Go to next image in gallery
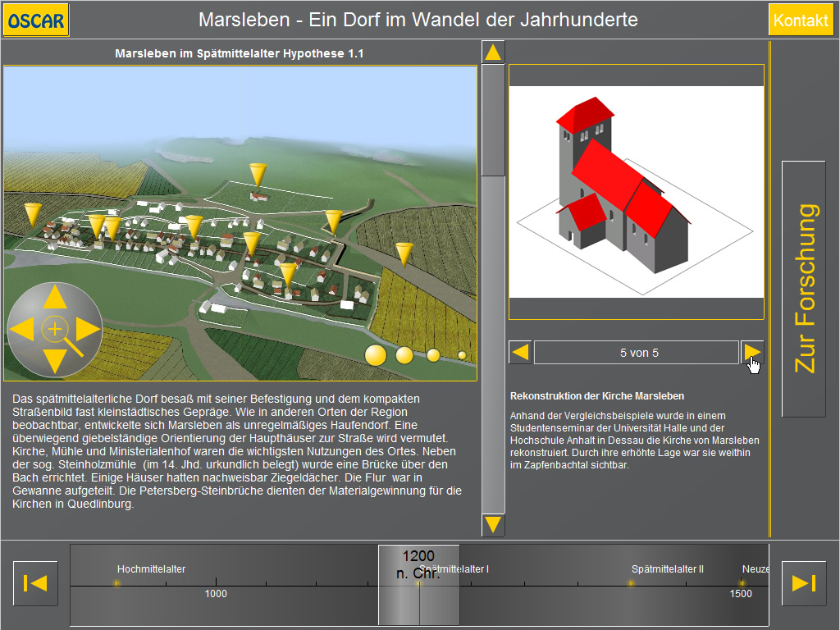 point(752,353)
